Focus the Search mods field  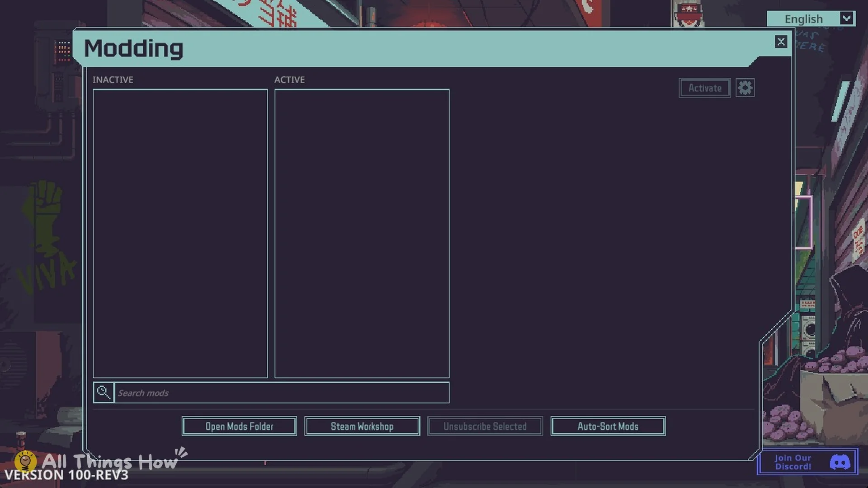coord(282,392)
